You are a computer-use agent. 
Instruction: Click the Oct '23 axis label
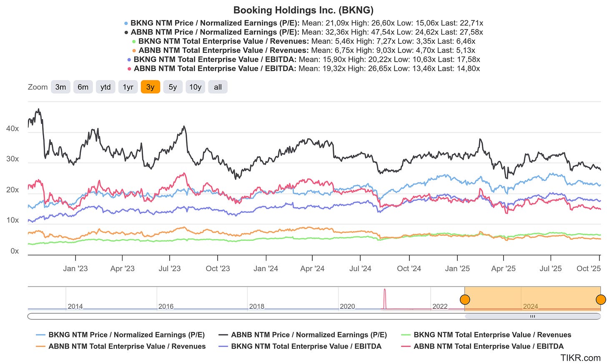pyautogui.click(x=218, y=269)
